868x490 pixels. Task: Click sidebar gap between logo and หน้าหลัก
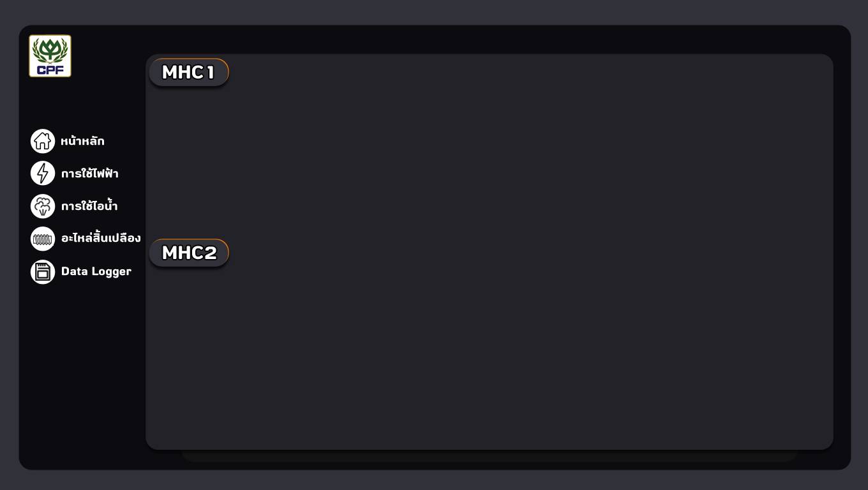82,102
